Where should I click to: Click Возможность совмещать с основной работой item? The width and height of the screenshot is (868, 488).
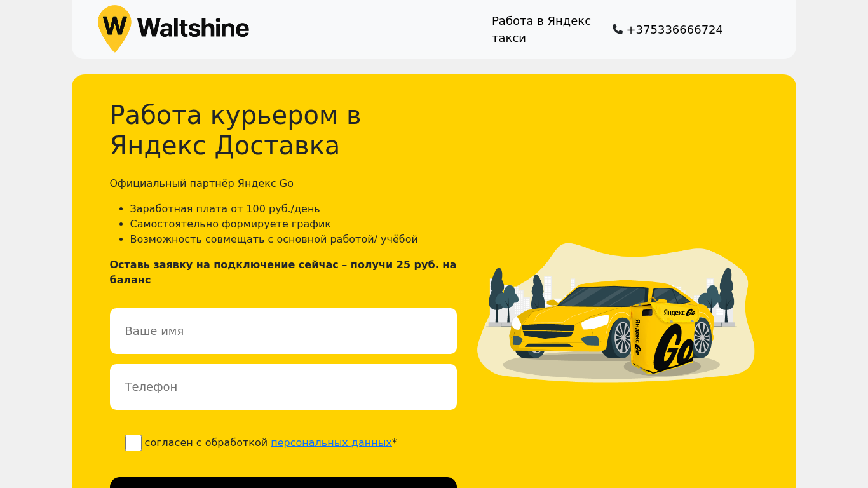(x=274, y=240)
